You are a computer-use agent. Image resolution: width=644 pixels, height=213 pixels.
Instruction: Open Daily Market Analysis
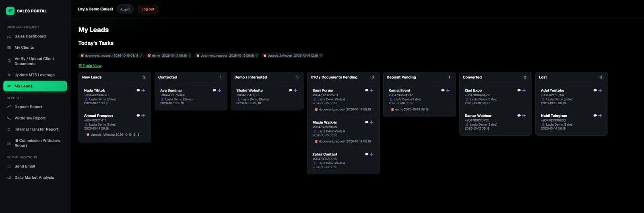pos(35,178)
